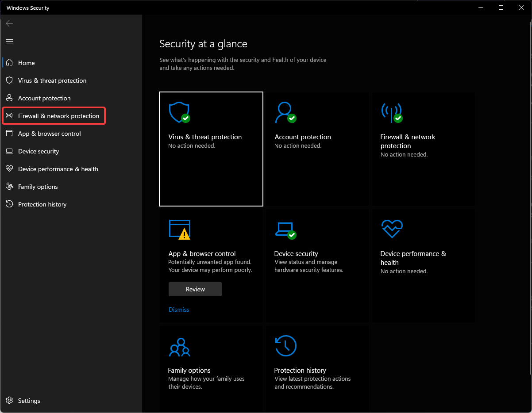The image size is (532, 413).
Task: Click the heart icon for Device performance & health in sidebar
Action: pos(9,169)
